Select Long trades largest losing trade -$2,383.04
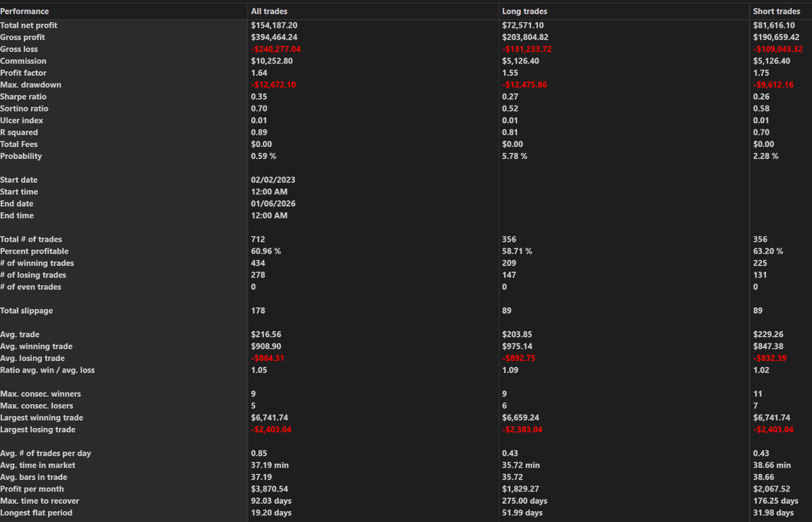The width and height of the screenshot is (812, 522). pos(522,429)
